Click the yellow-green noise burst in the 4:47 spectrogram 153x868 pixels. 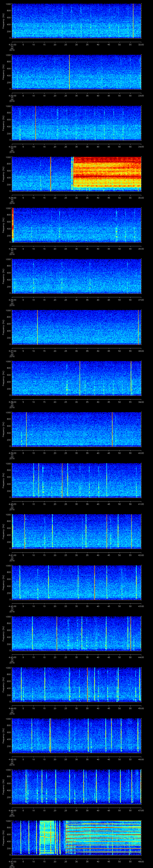click(47, 838)
